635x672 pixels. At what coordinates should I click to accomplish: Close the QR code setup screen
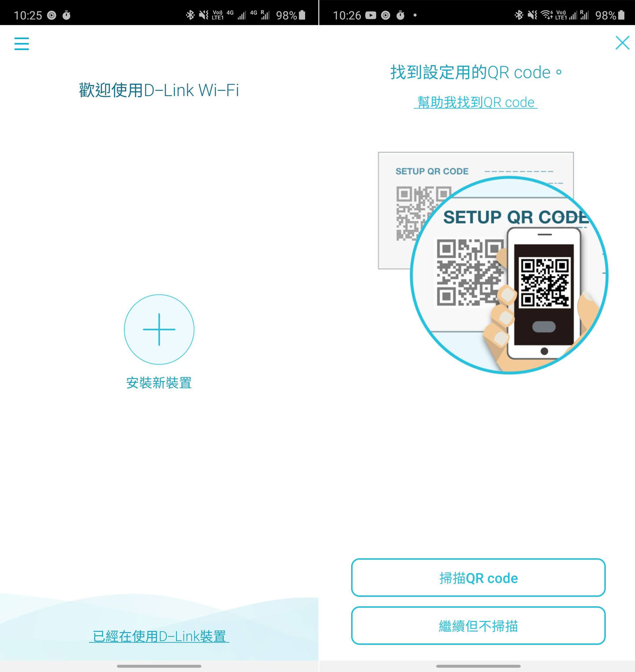622,43
